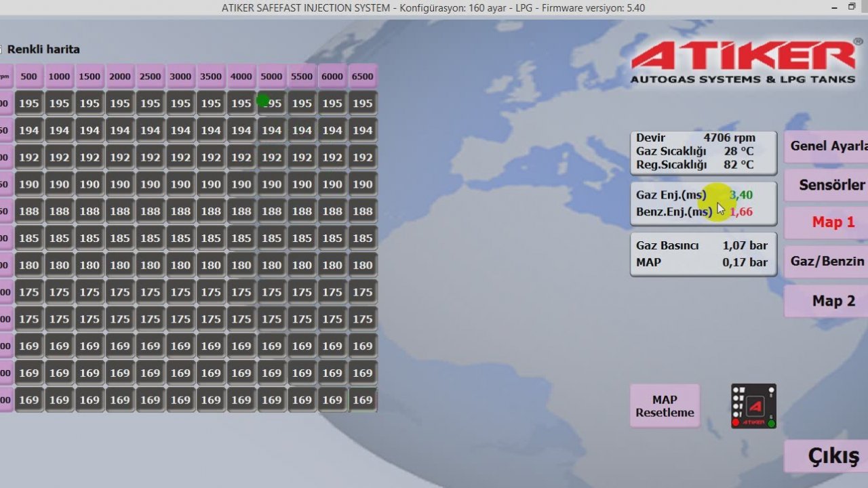Screen dimensions: 868x488
Task: Select the 5000 rpm column header
Action: [271, 77]
